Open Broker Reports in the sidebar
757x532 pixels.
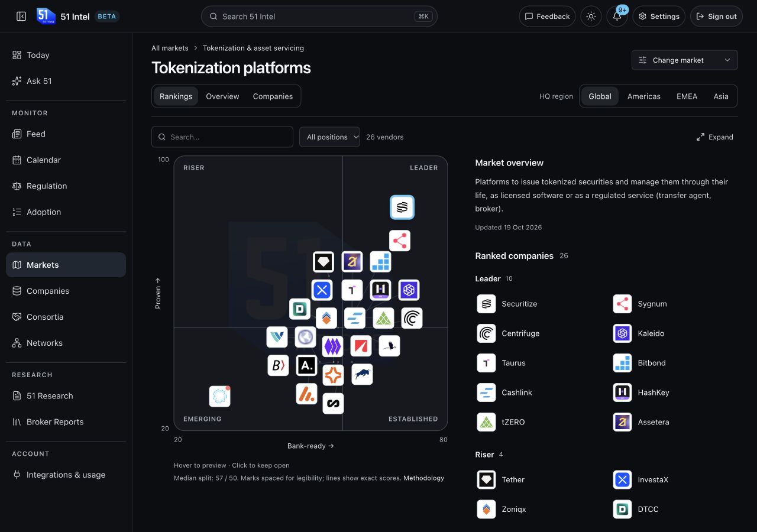tap(66, 422)
